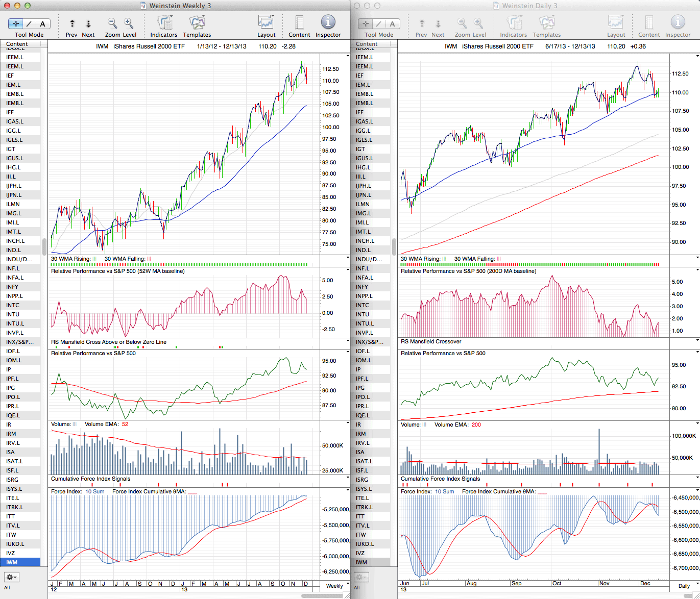Select INTU.L in the Daily content list
700x599 pixels.
(x=370, y=323)
